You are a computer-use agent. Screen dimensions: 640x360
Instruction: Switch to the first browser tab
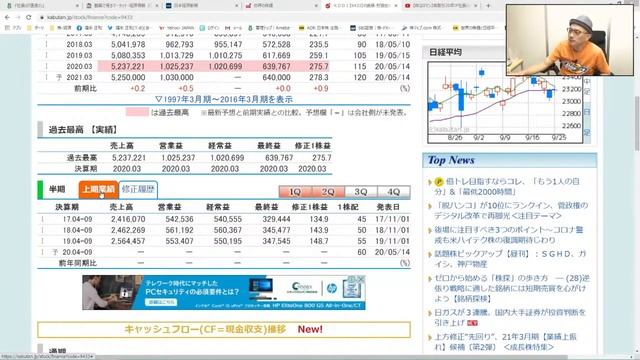coord(41,6)
